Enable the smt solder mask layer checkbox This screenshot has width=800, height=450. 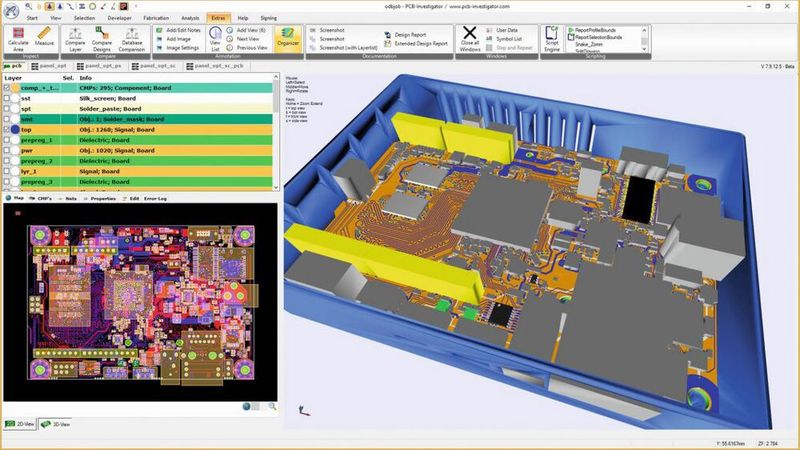(x=7, y=119)
